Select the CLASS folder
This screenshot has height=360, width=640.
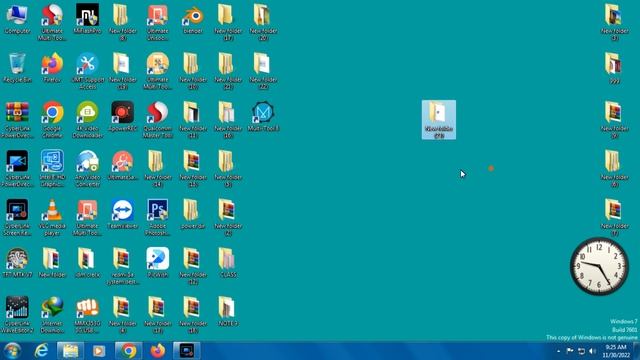[x=228, y=263]
